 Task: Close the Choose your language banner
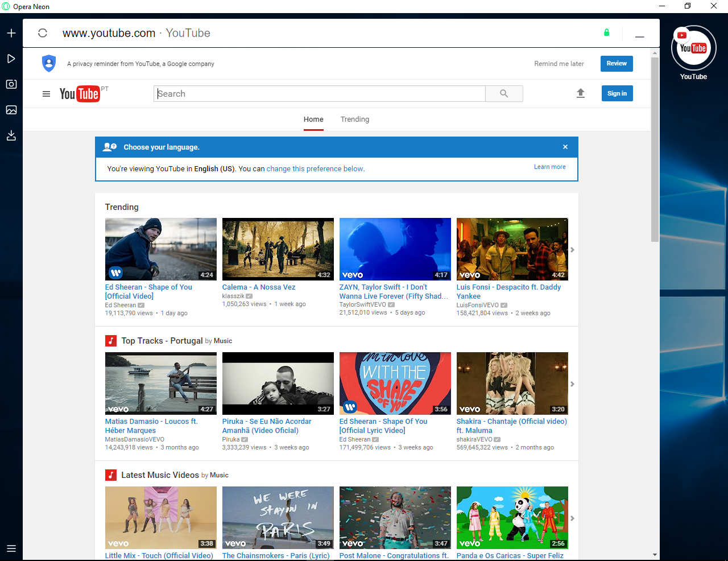(565, 147)
